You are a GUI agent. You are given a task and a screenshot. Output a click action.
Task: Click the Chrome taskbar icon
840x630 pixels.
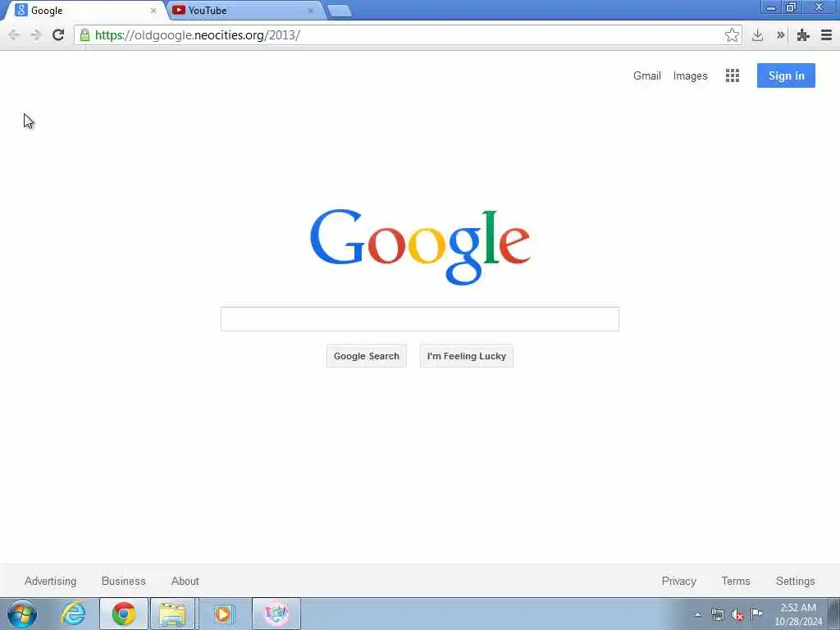(x=124, y=614)
